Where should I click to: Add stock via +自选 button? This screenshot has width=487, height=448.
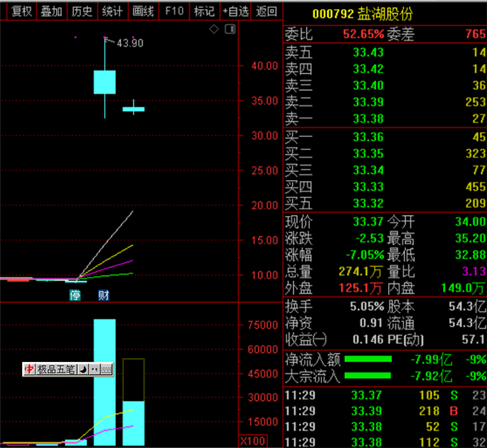(x=235, y=11)
